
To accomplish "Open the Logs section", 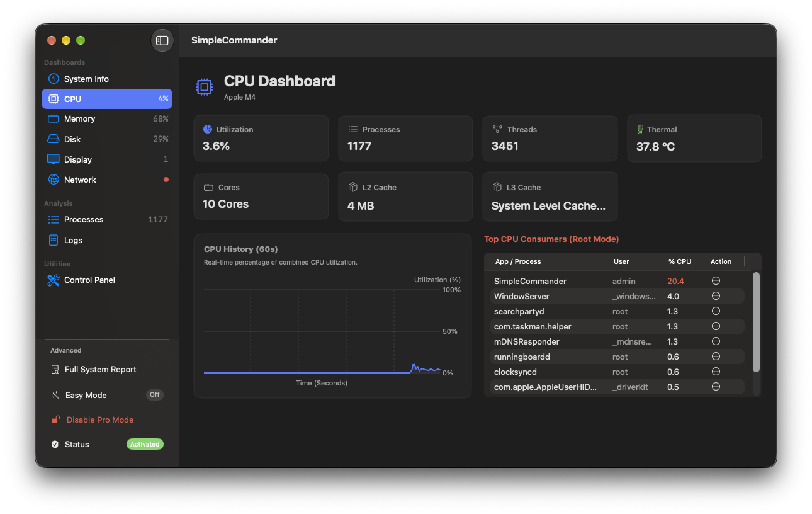I will point(107,240).
